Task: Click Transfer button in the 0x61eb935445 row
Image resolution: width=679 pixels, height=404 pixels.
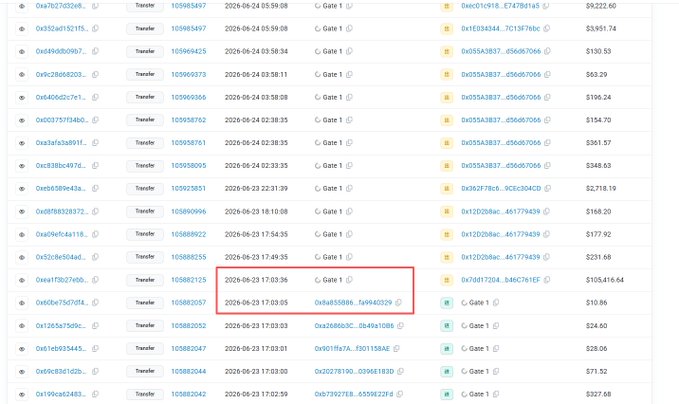Action: pyautogui.click(x=145, y=349)
